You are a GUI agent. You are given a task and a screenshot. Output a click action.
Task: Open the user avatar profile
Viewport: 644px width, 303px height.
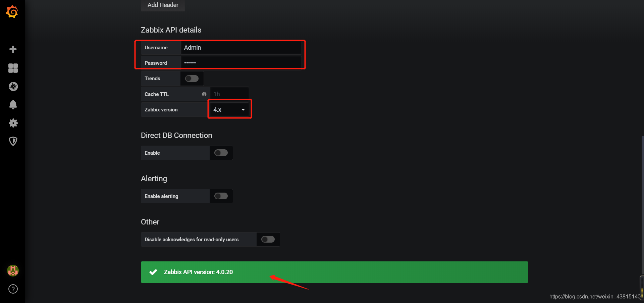(x=13, y=270)
